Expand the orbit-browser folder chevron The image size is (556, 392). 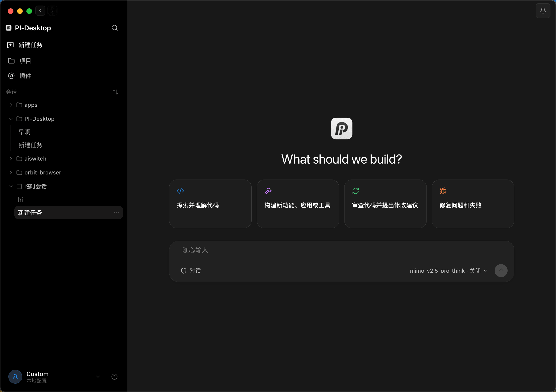11,172
